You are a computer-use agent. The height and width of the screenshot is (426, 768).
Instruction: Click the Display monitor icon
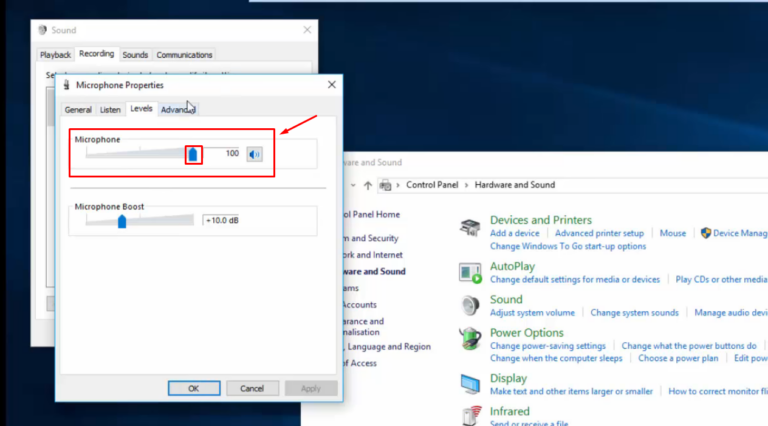pos(470,384)
